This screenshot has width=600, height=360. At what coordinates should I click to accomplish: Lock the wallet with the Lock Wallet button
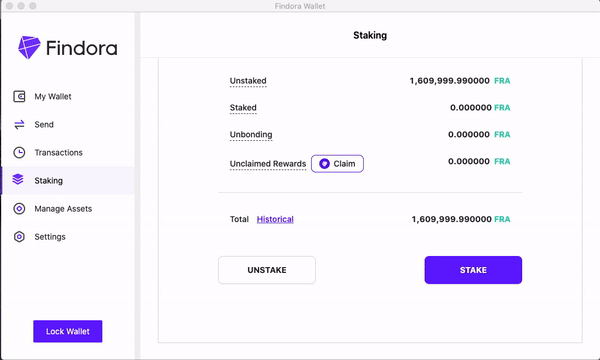68,331
